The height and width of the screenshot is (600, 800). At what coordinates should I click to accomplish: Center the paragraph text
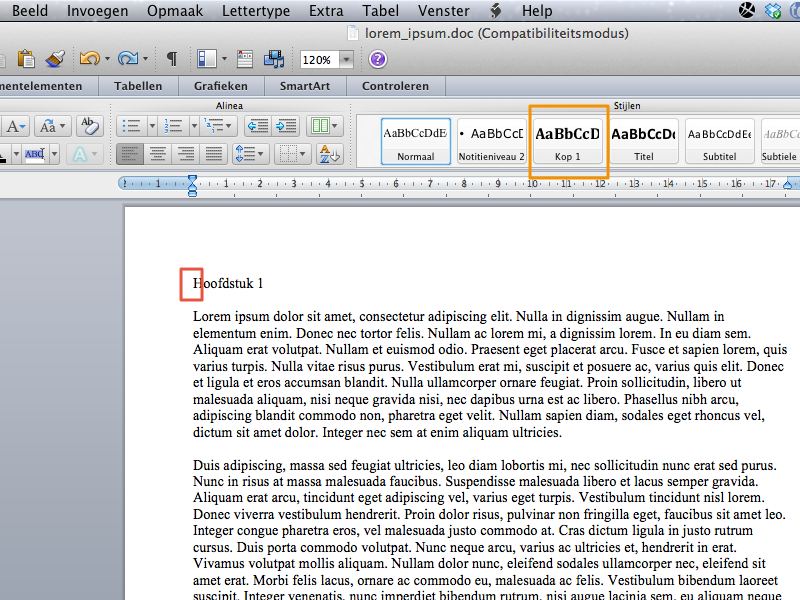pos(158,154)
